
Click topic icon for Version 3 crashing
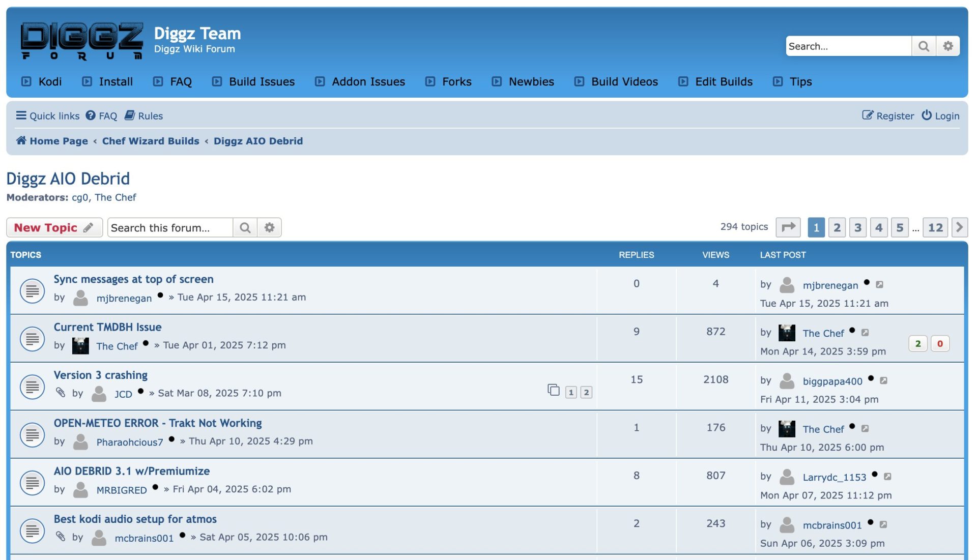pyautogui.click(x=32, y=387)
